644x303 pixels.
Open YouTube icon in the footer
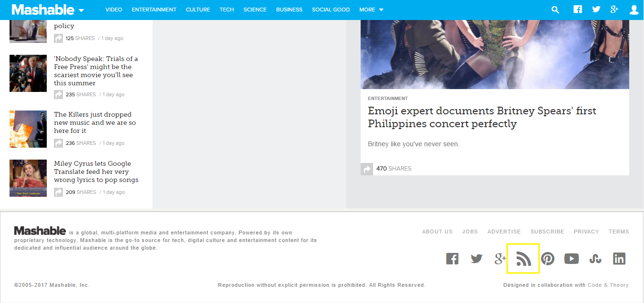tap(571, 259)
